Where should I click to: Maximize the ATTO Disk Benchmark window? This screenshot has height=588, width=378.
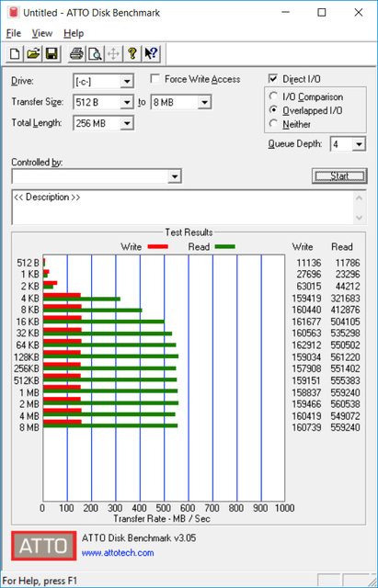click(322, 12)
